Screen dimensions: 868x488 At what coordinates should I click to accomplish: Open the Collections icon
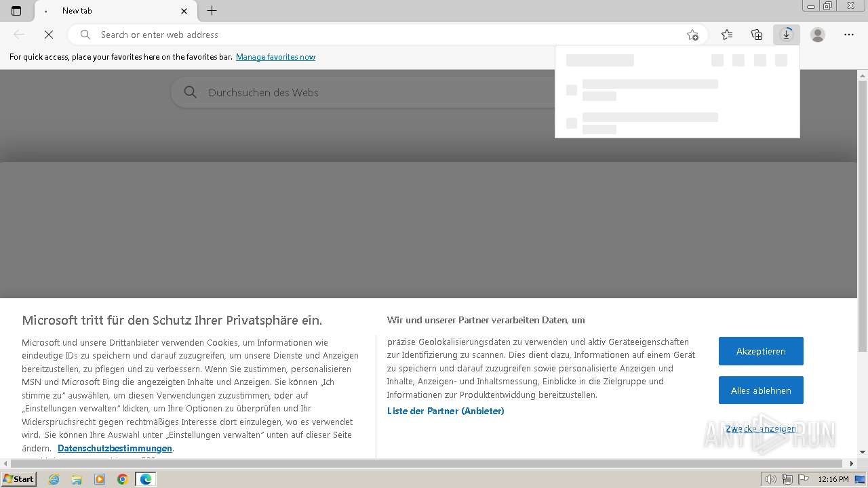[x=757, y=35]
